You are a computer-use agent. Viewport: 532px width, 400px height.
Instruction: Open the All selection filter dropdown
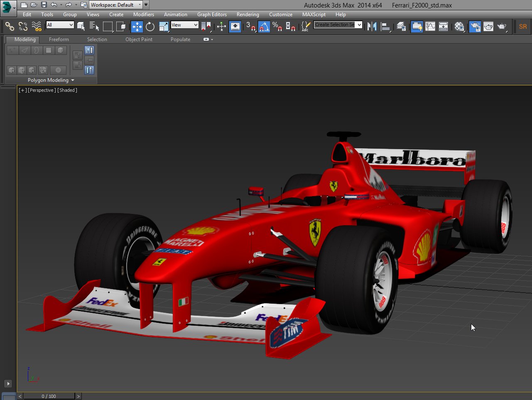point(59,25)
